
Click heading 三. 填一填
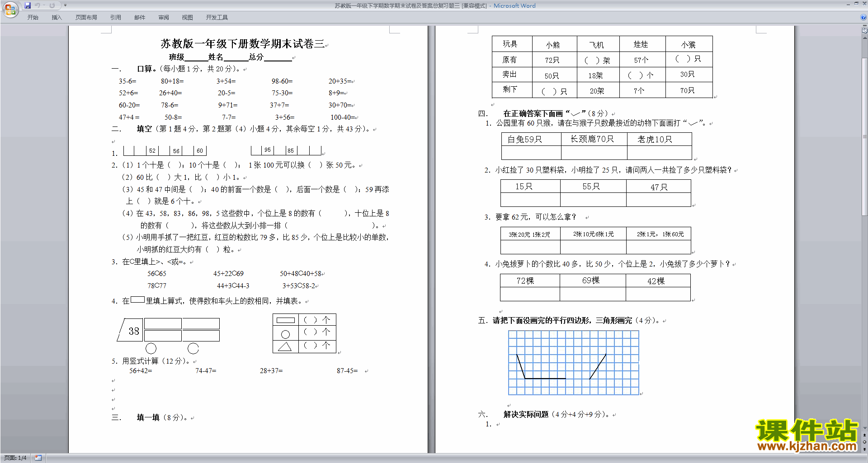tap(150, 417)
